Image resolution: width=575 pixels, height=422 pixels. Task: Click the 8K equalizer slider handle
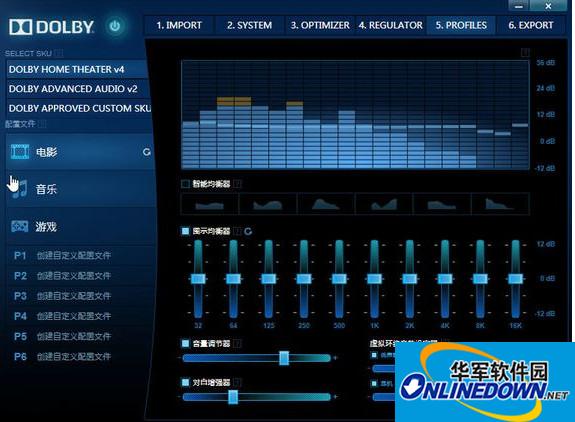(x=480, y=279)
